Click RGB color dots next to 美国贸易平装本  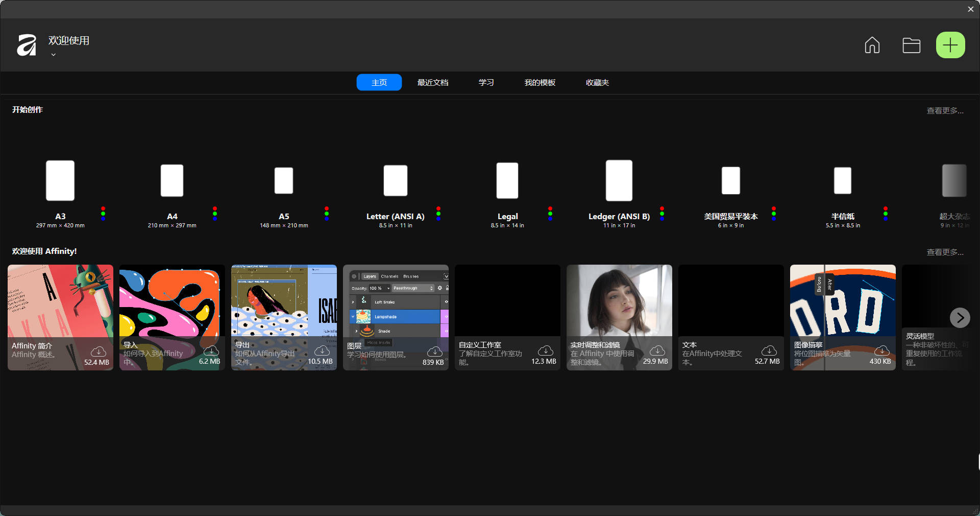point(774,213)
